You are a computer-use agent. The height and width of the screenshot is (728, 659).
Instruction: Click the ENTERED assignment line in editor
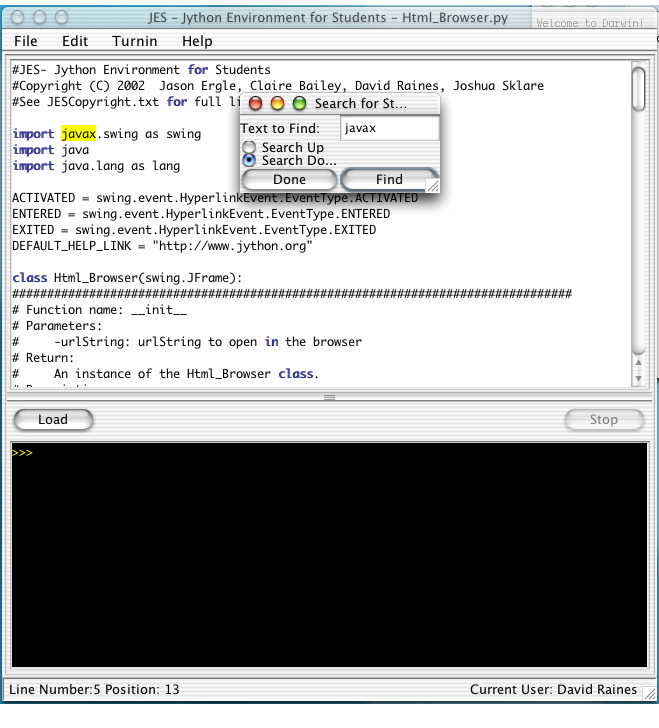tap(201, 214)
